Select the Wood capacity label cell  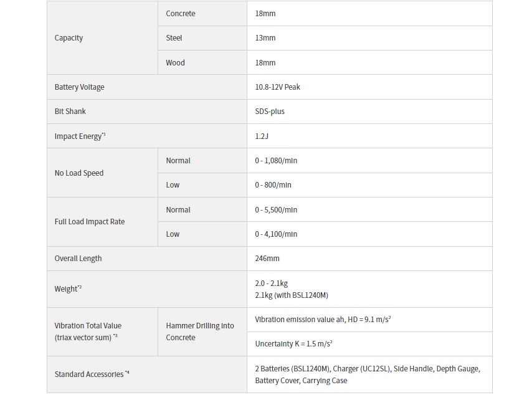click(202, 62)
